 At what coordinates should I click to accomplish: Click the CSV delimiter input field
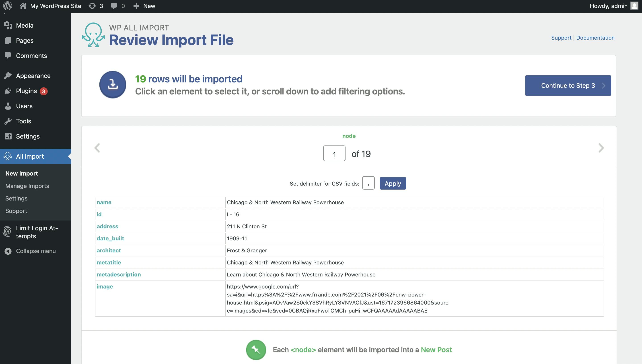coord(369,183)
